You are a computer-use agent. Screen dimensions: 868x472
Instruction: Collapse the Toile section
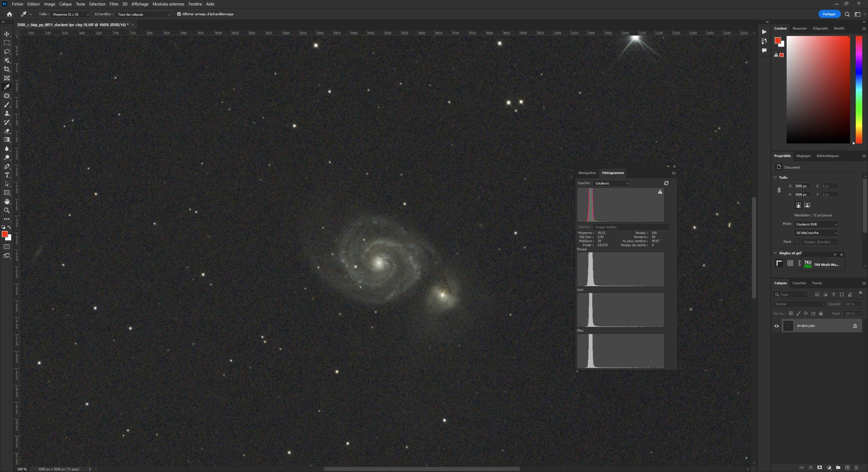click(775, 178)
